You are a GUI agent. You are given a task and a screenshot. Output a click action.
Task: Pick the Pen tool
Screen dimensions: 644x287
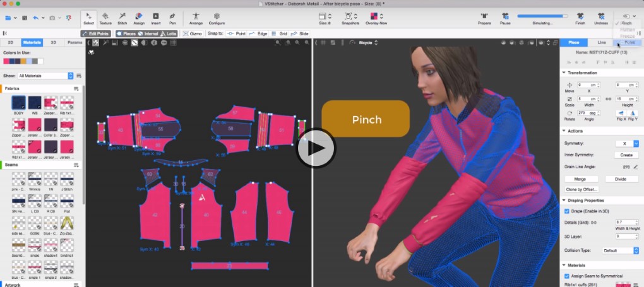tap(172, 18)
